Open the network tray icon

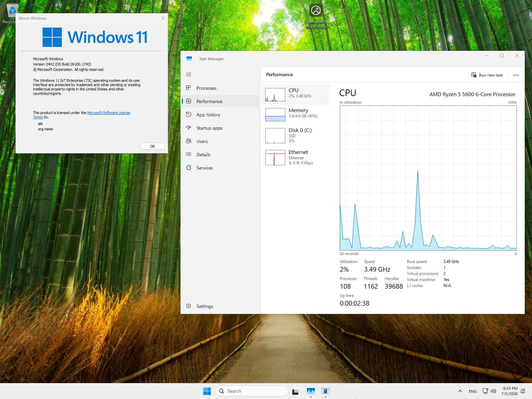pos(485,391)
